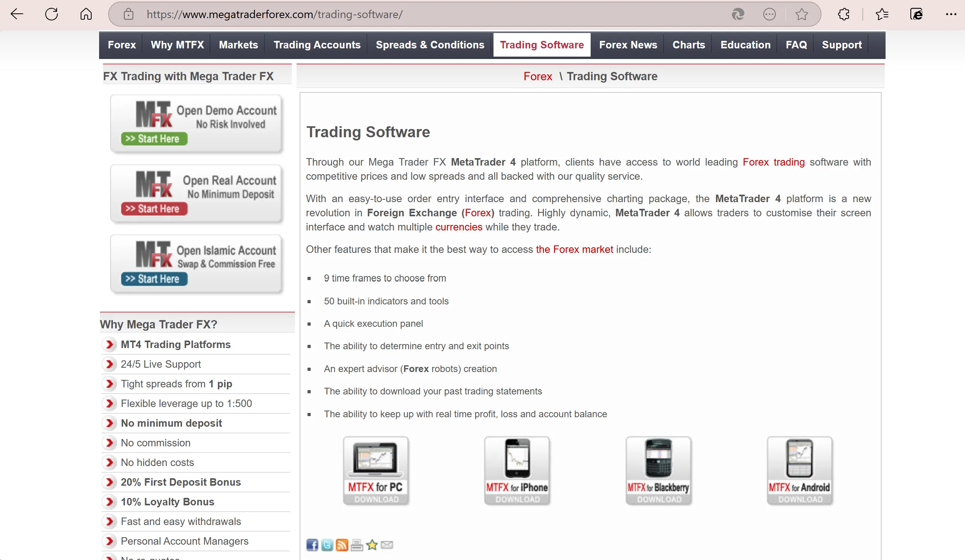Open 24/5 Live Support sidebar link
Image resolution: width=965 pixels, height=560 pixels.
[161, 364]
